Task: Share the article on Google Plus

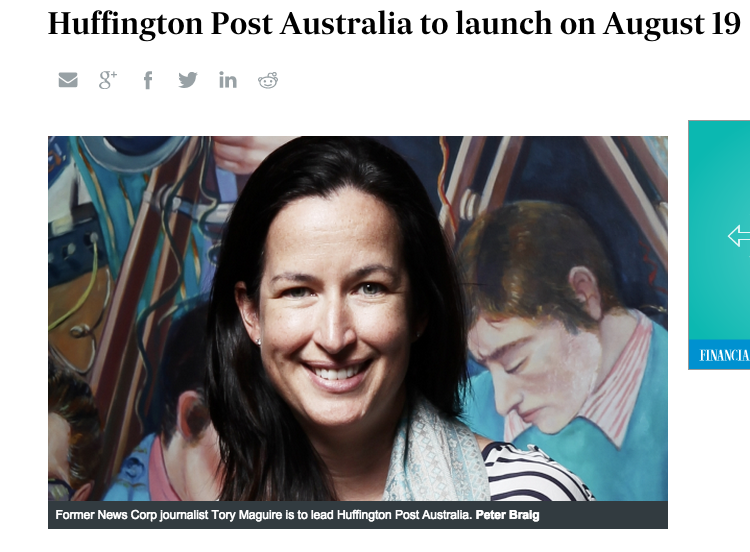Action: point(108,80)
